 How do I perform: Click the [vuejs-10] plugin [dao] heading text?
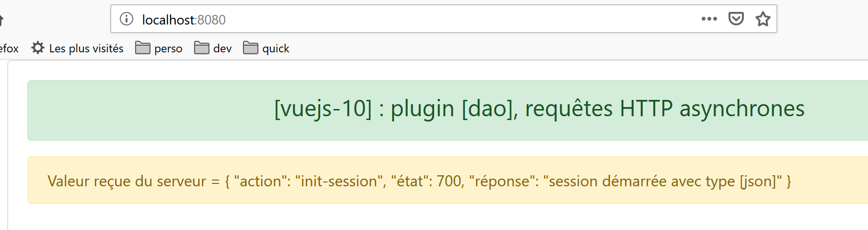click(x=539, y=109)
